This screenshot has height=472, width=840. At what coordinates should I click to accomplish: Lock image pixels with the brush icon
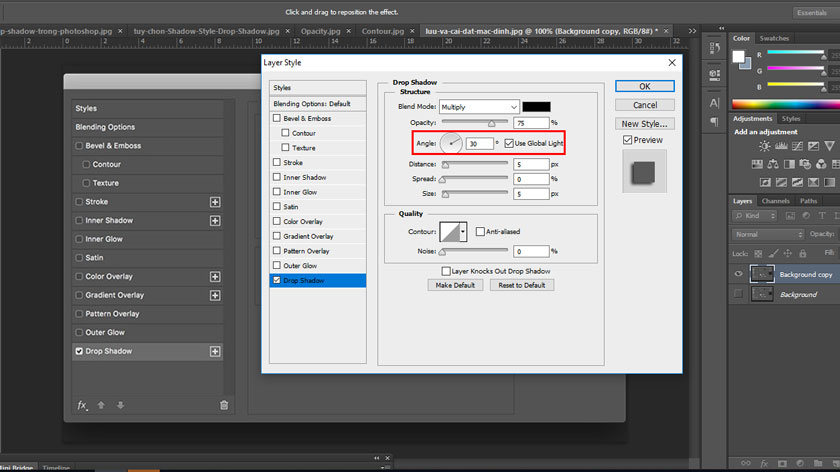point(773,253)
